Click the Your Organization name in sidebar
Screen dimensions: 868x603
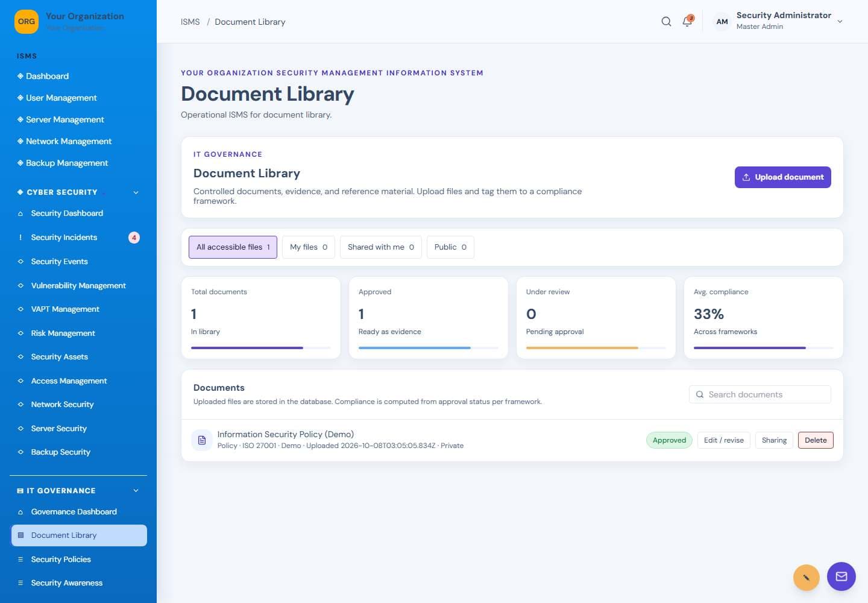[85, 16]
